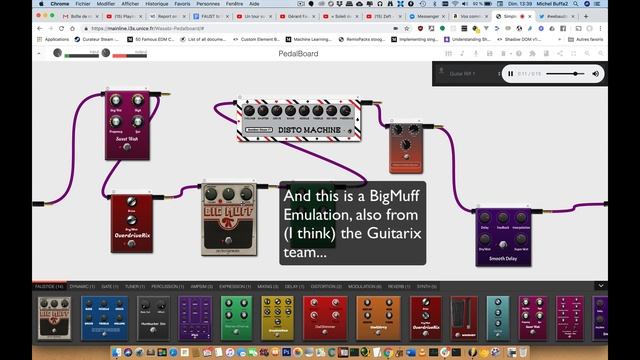Open the Favoris menu in menu bar
Viewport: 640px width, 360px height.
[x=182, y=4]
